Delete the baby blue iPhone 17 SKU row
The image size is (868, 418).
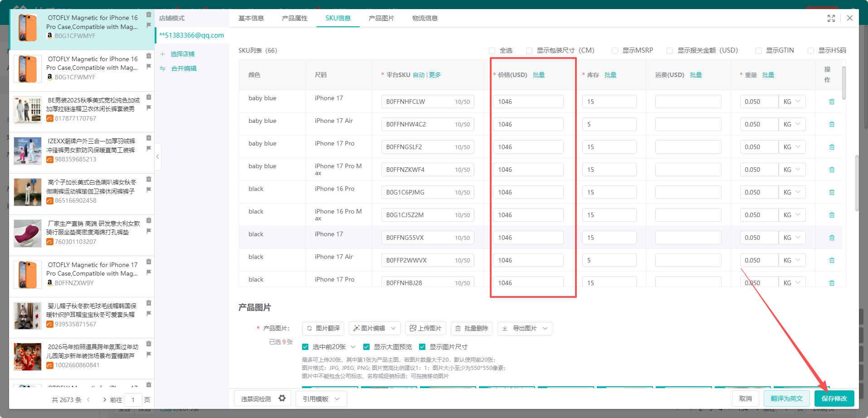point(832,102)
